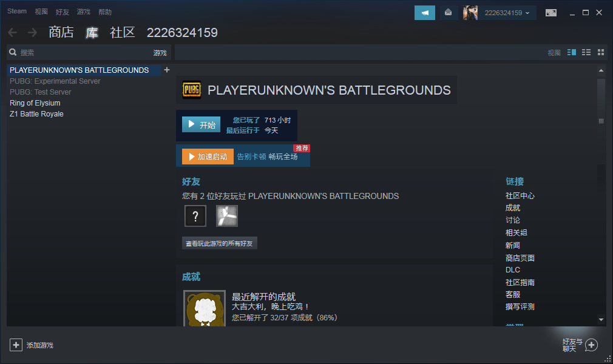Open the Steam menu

pyautogui.click(x=17, y=12)
